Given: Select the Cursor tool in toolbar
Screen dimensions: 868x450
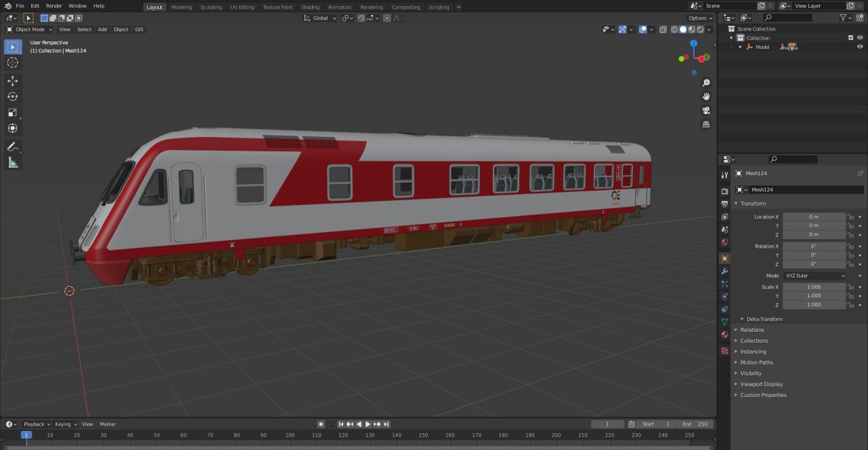Looking at the screenshot, I should [x=12, y=62].
